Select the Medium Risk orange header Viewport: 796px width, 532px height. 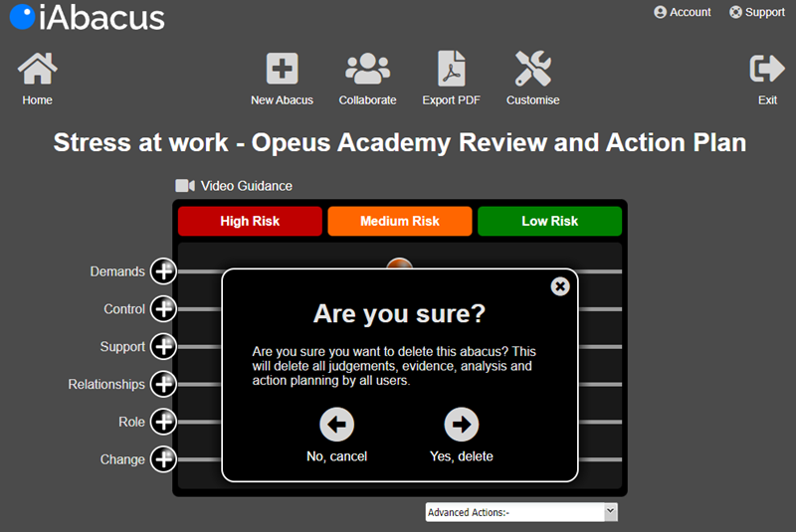coord(400,221)
